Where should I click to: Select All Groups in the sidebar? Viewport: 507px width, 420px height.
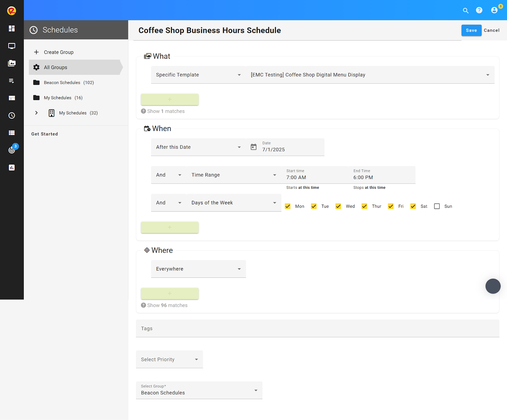(x=55, y=67)
